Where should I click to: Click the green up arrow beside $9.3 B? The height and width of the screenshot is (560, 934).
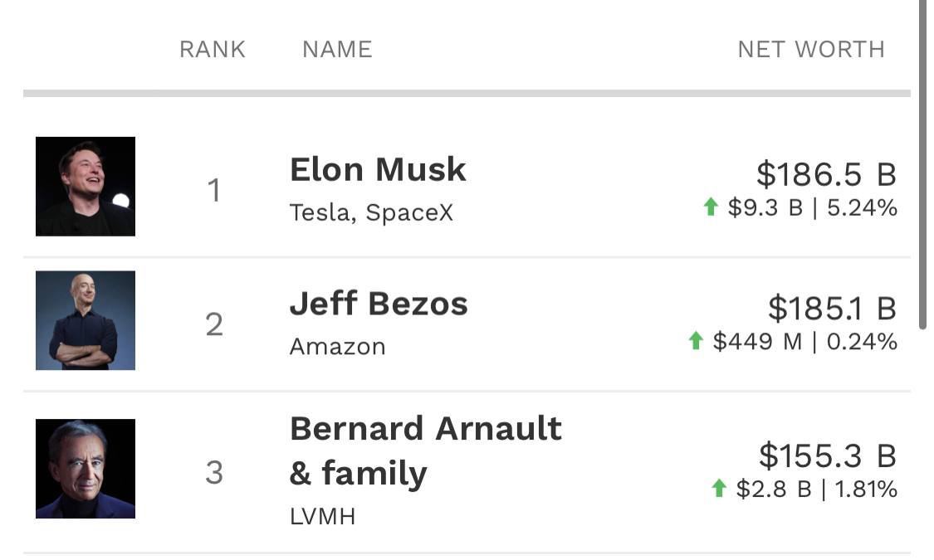coord(710,207)
